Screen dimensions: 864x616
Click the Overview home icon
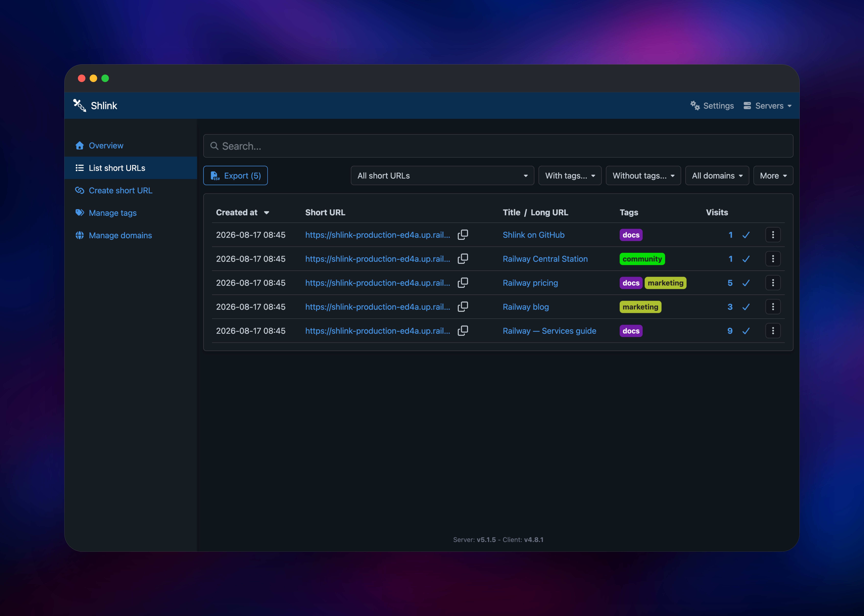point(80,146)
